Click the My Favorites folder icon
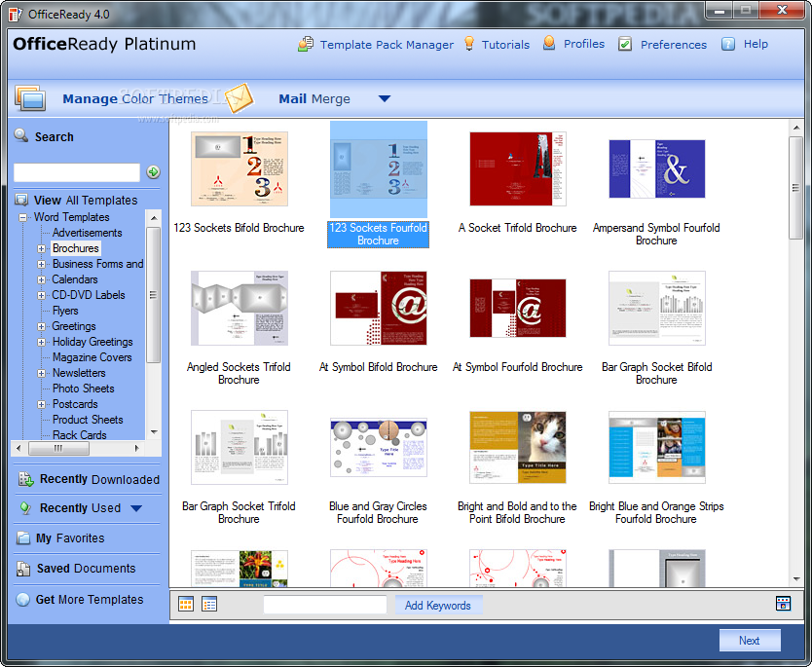The width and height of the screenshot is (812, 667). coord(22,538)
